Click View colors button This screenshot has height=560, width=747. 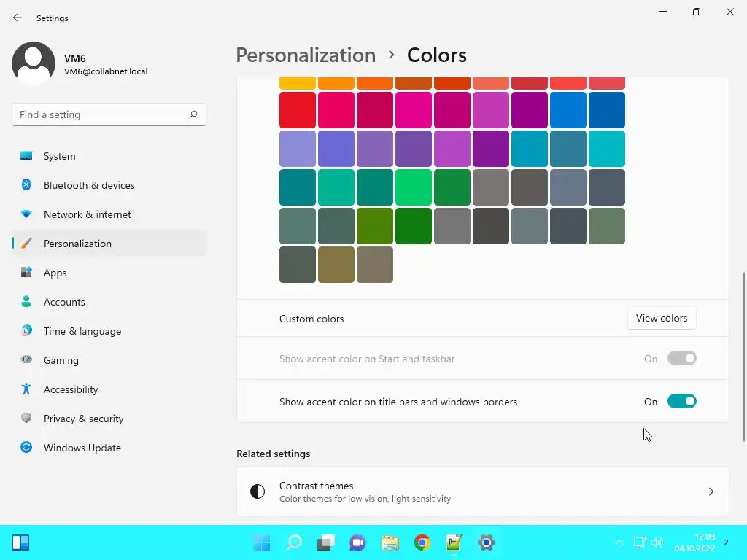click(x=662, y=318)
